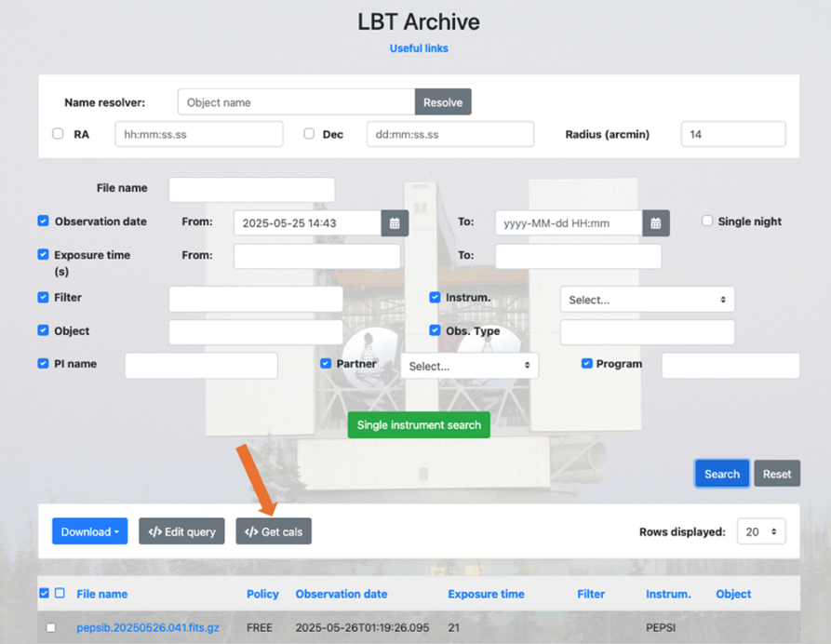Click the deselect-all empty box in header
This screenshot has height=644, width=831.
pyautogui.click(x=60, y=594)
